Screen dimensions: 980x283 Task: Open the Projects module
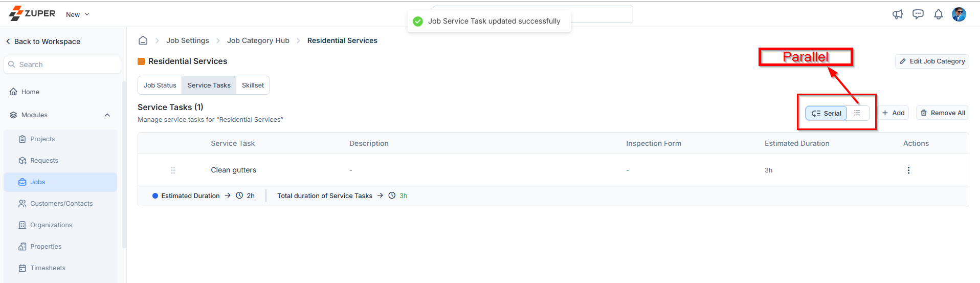(x=60, y=139)
